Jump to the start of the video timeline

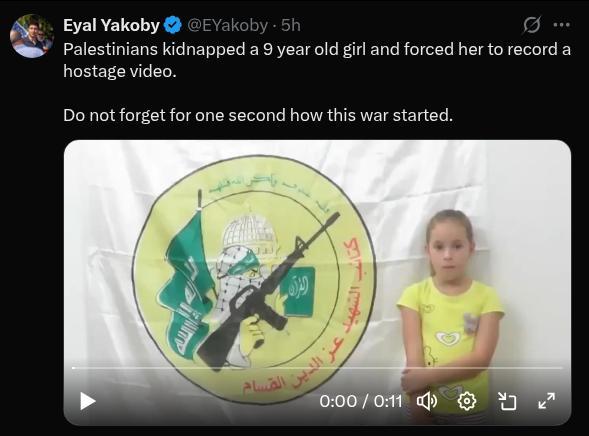[73, 368]
